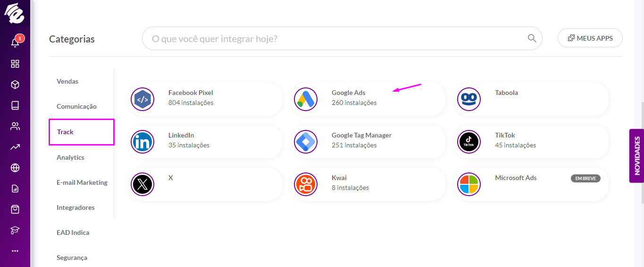Screen dimensions: 644x267
Task: Click the search magnifier icon
Action: pyautogui.click(x=532, y=38)
